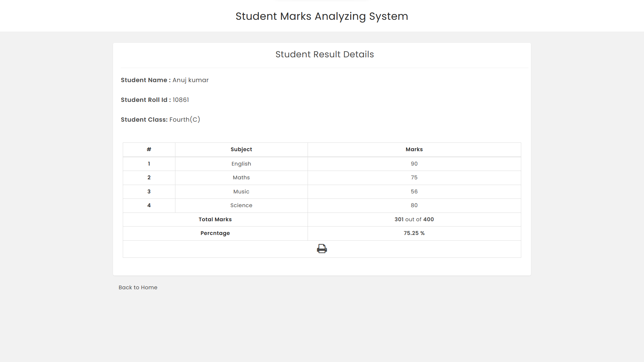Click the Total Marks row label
Viewport: 644px width, 362px height.
point(215,219)
